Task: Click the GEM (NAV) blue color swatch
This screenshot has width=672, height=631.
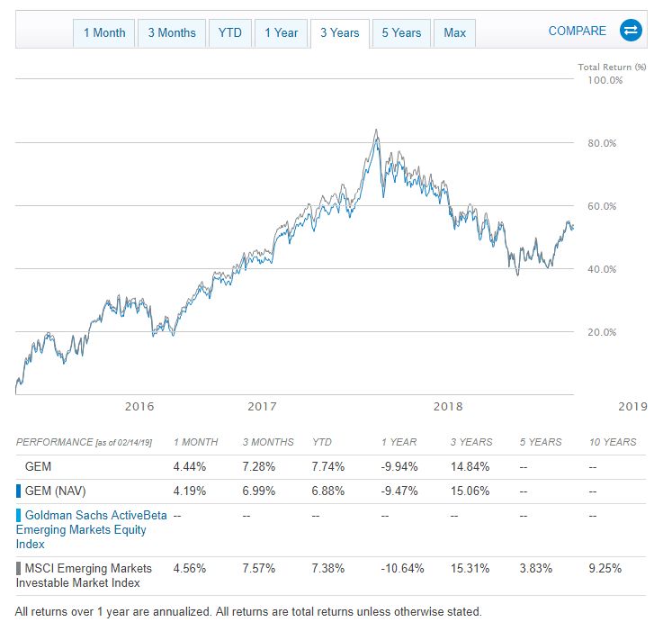Action: (x=18, y=491)
